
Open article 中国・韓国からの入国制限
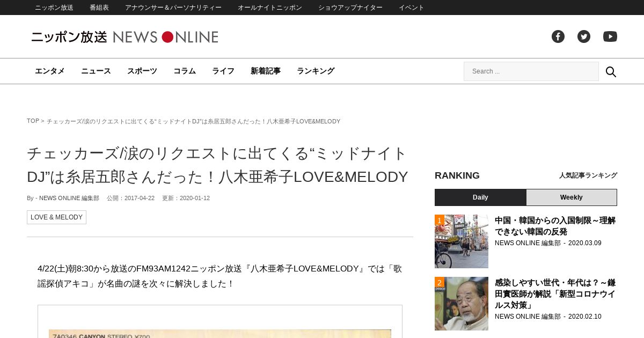(x=555, y=226)
